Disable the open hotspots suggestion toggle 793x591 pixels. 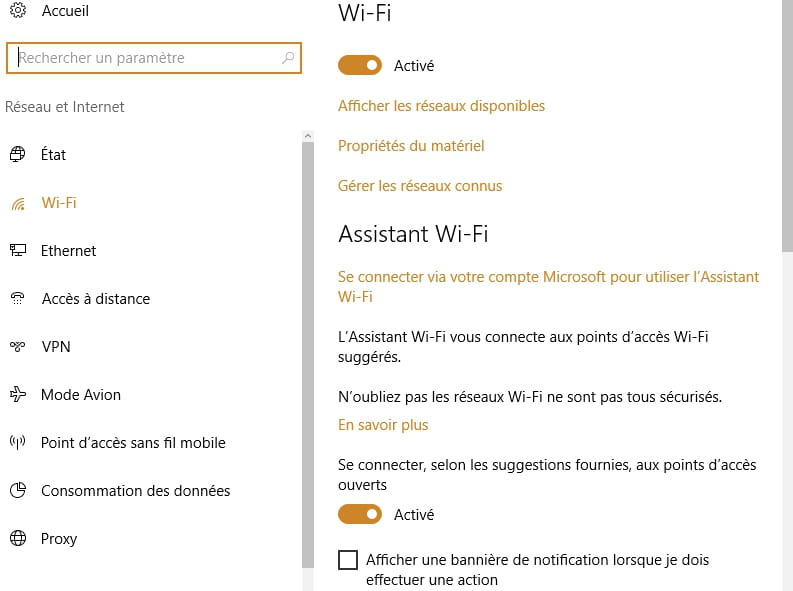coord(360,514)
